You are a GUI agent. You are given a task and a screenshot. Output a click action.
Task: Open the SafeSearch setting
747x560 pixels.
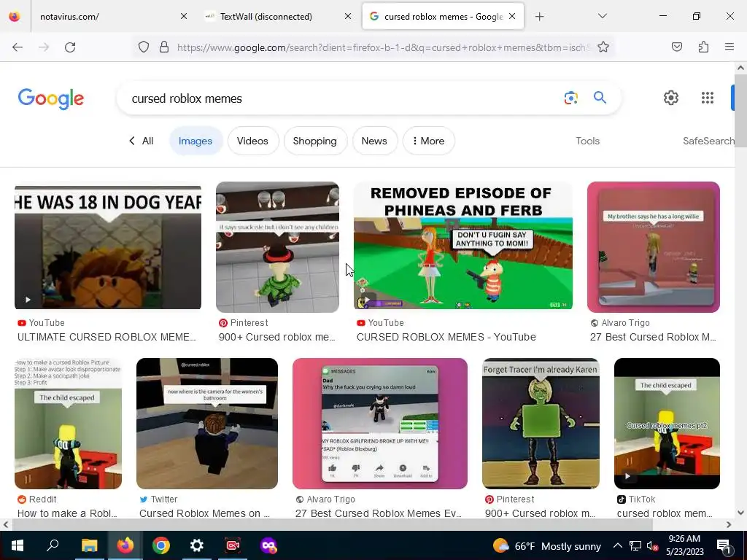click(x=708, y=141)
